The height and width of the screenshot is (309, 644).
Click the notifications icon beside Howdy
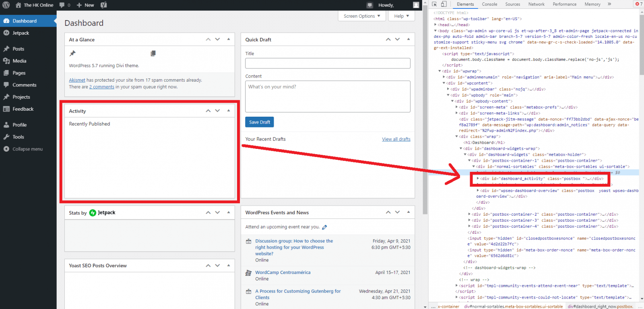(369, 5)
